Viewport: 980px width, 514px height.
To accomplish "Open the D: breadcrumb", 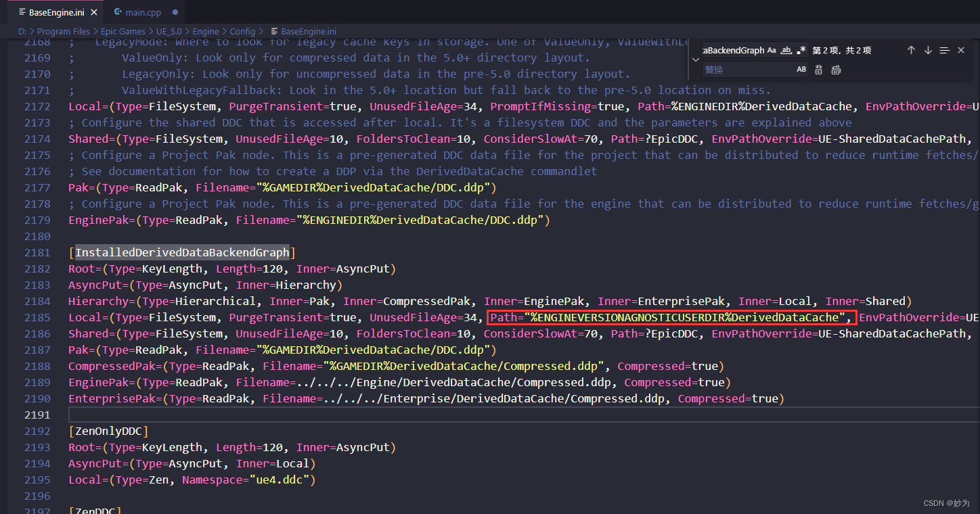I will pos(22,31).
